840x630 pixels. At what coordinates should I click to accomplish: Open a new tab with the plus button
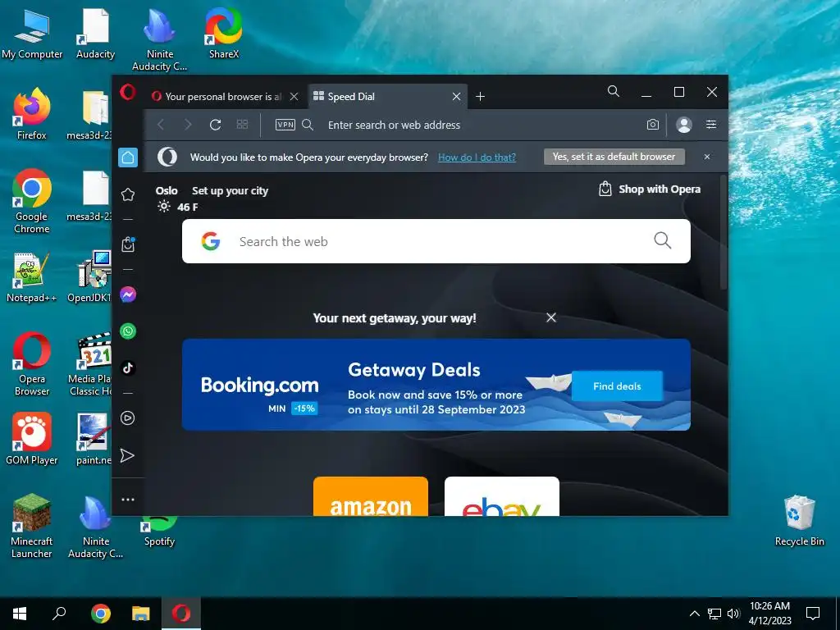(481, 97)
